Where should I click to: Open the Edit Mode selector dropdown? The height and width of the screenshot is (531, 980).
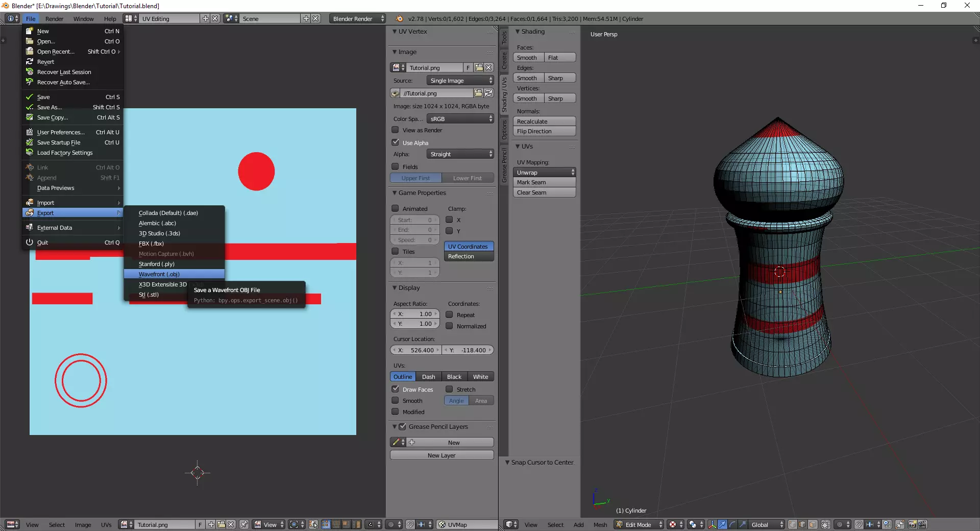(x=639, y=524)
